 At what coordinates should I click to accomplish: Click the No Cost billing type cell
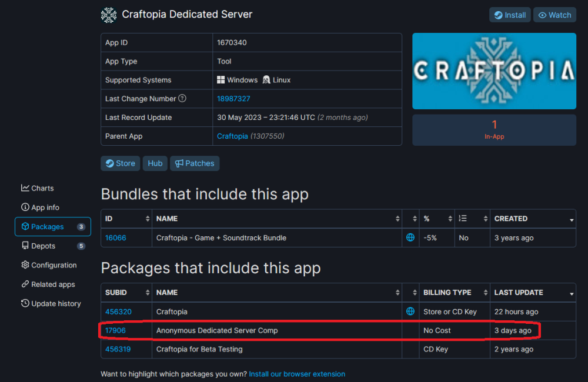coord(455,330)
